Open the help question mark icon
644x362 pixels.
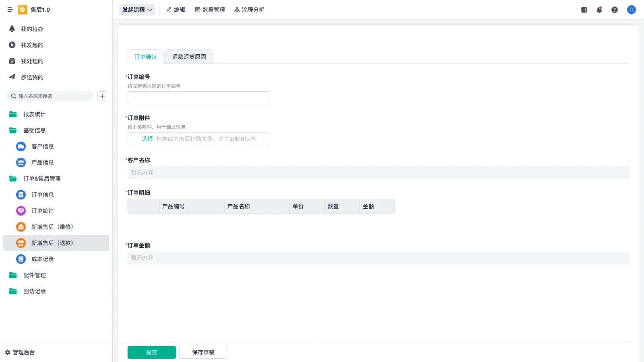(615, 10)
